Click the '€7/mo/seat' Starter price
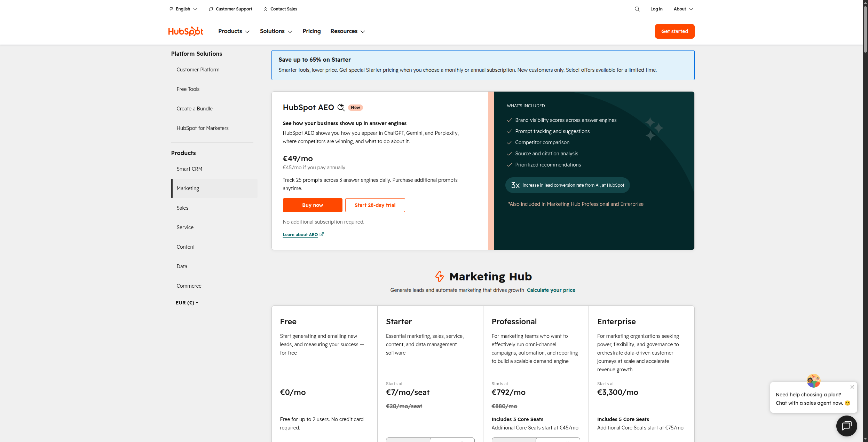 (x=408, y=392)
